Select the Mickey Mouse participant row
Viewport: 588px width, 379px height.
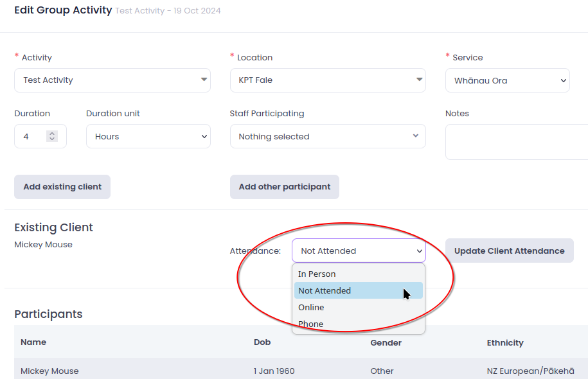(x=49, y=371)
